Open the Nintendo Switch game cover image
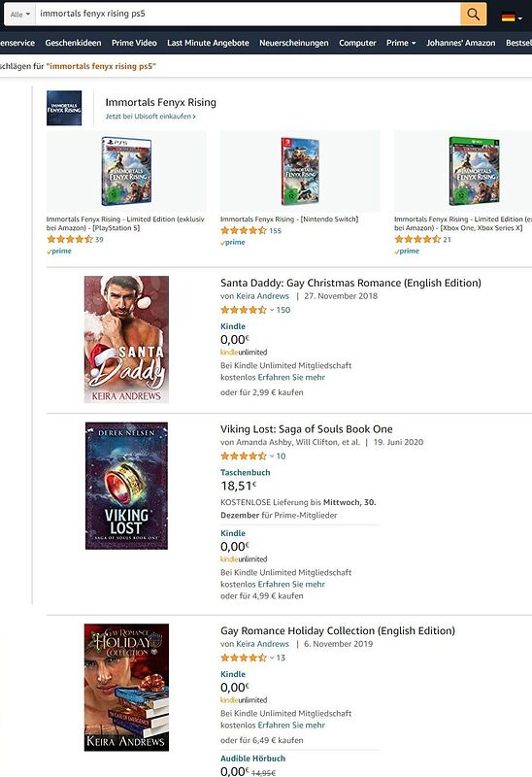 (x=300, y=172)
